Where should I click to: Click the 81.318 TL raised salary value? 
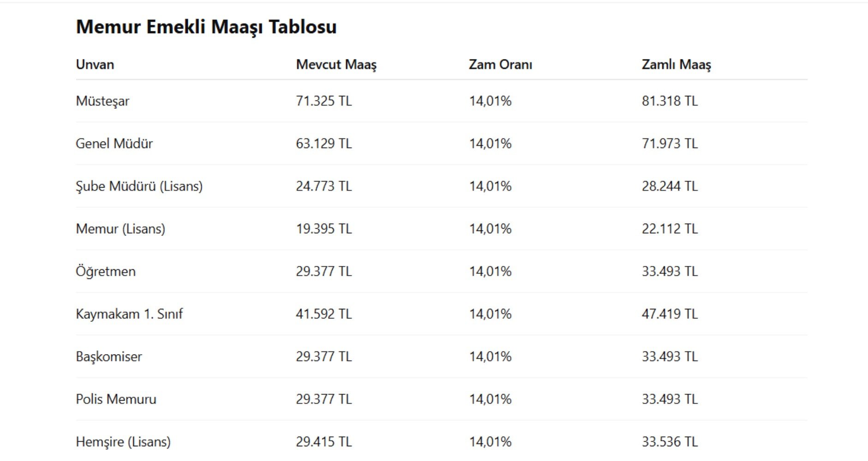pyautogui.click(x=670, y=101)
